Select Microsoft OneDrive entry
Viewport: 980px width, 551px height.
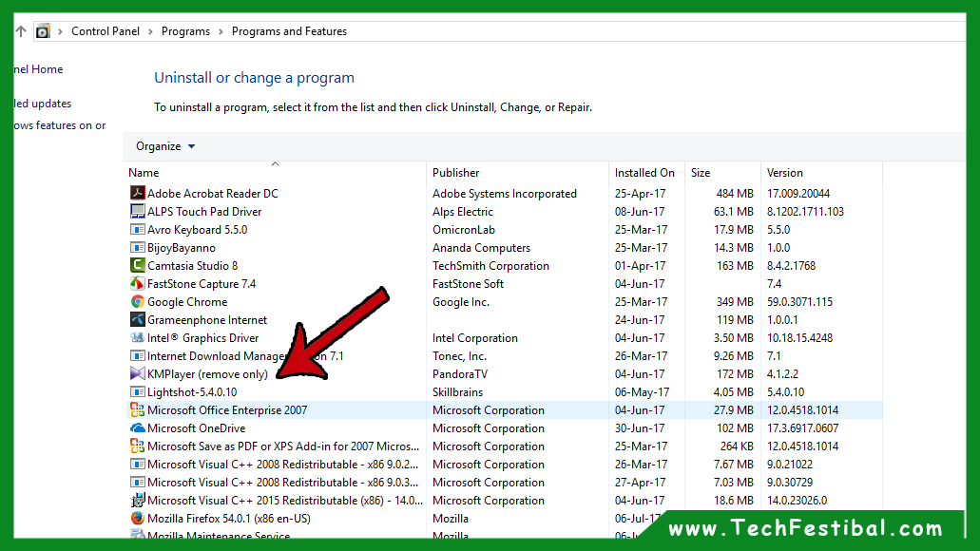(196, 428)
